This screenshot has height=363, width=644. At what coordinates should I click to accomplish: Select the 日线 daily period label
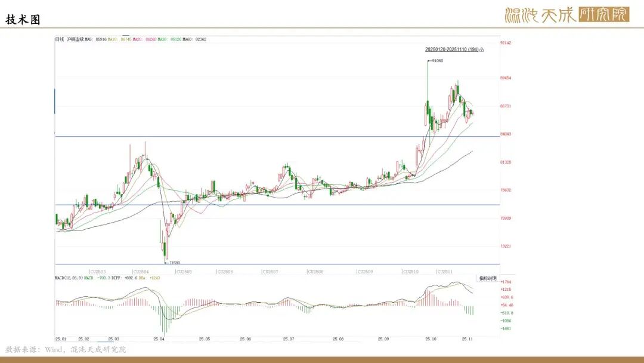[x=60, y=39]
